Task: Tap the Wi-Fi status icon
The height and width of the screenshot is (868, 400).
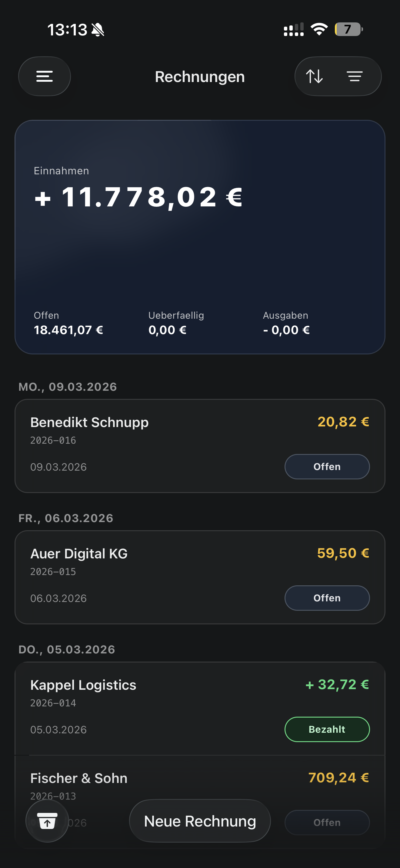Action: point(319,29)
